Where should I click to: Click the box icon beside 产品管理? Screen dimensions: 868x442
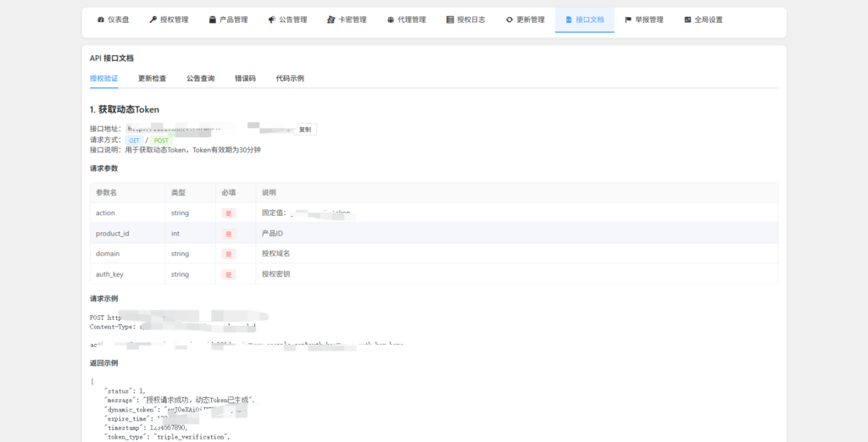[x=212, y=19]
